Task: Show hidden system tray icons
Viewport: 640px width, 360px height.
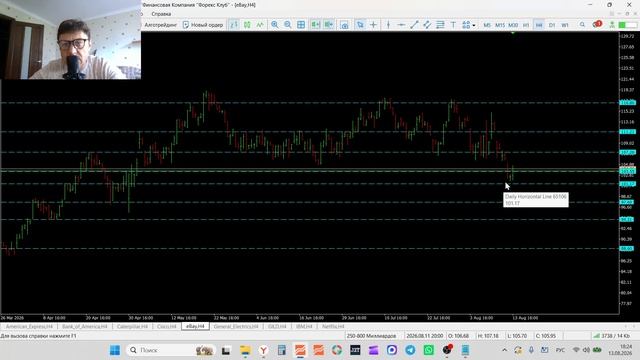Action: pyautogui.click(x=504, y=350)
